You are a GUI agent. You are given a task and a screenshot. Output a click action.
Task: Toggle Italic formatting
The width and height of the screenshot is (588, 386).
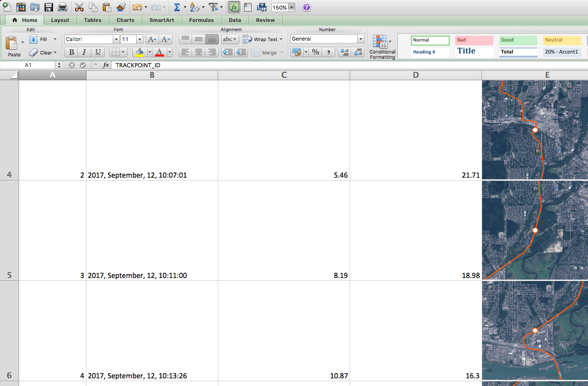click(85, 53)
